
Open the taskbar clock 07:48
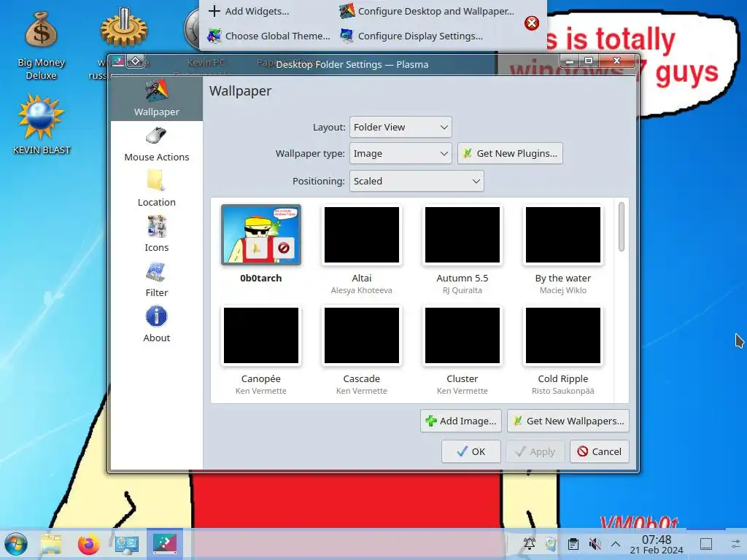pyautogui.click(x=657, y=544)
